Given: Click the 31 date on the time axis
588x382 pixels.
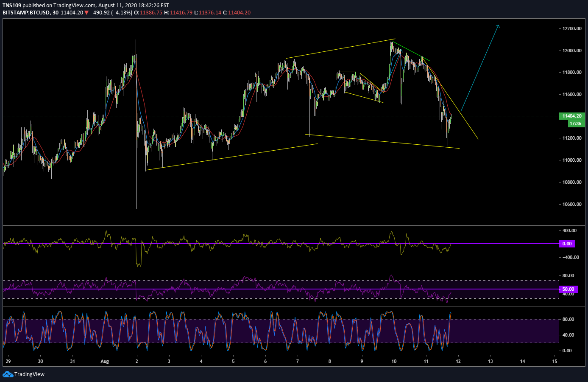Looking at the screenshot, I should 72,361.
